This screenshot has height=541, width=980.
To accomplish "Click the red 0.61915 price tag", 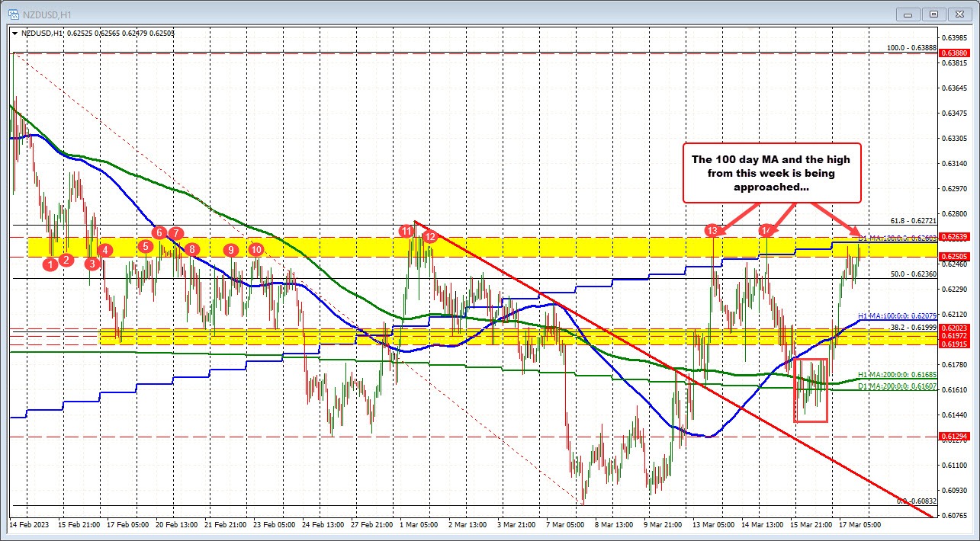I will [954, 344].
